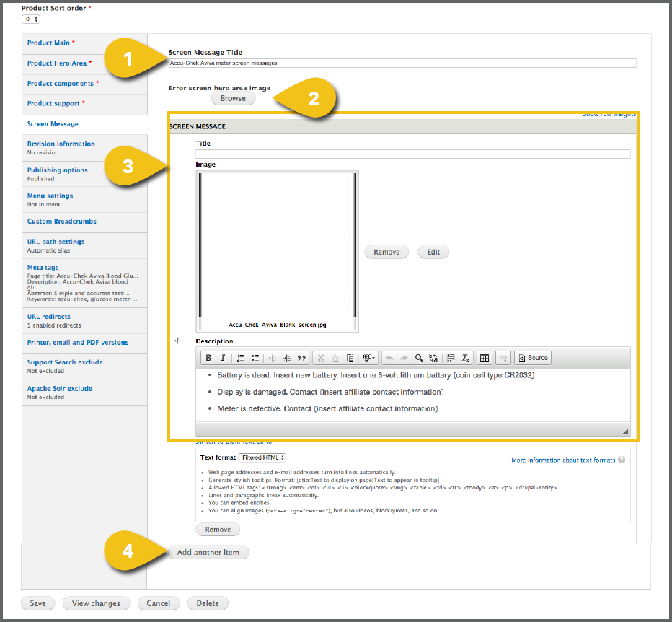Increase indent in the editor
The image size is (672, 622).
pyautogui.click(x=287, y=358)
